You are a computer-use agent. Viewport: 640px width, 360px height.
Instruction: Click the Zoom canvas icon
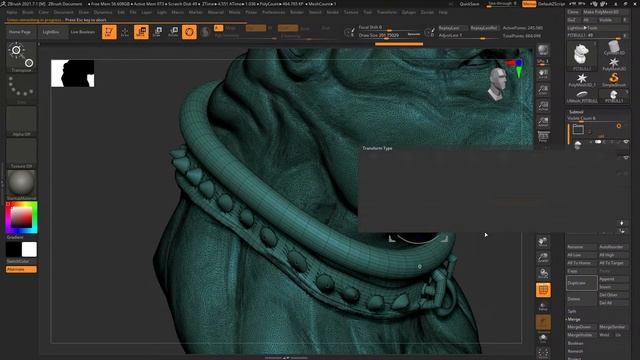point(543,90)
